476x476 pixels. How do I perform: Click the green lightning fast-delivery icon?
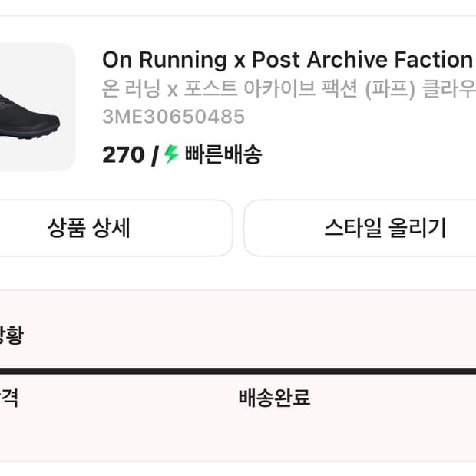pos(171,154)
